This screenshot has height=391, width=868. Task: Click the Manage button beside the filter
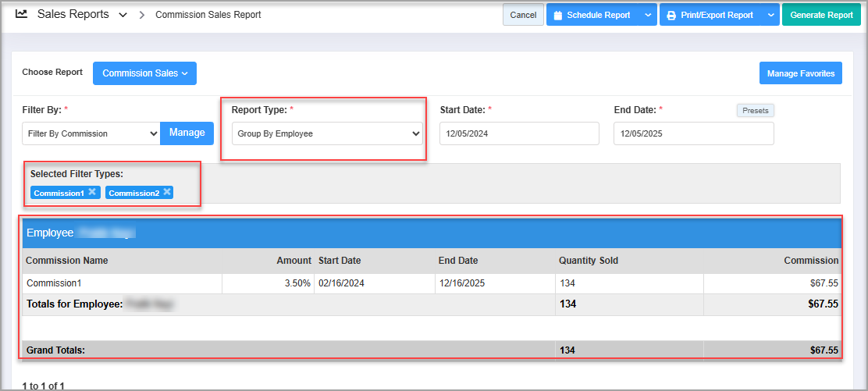coord(187,133)
